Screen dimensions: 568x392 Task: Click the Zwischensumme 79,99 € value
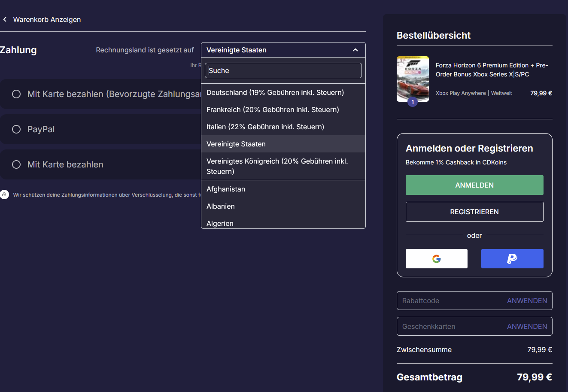click(540, 349)
